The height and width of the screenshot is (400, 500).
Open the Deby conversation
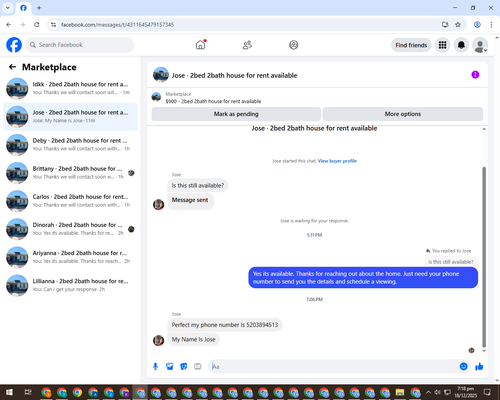(70, 145)
